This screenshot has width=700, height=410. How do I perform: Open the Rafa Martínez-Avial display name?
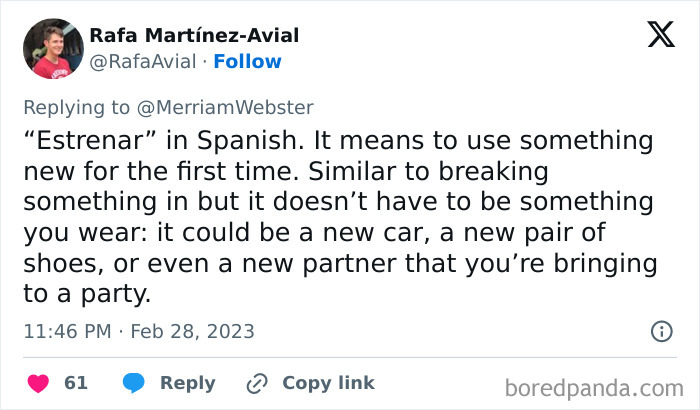coord(194,36)
